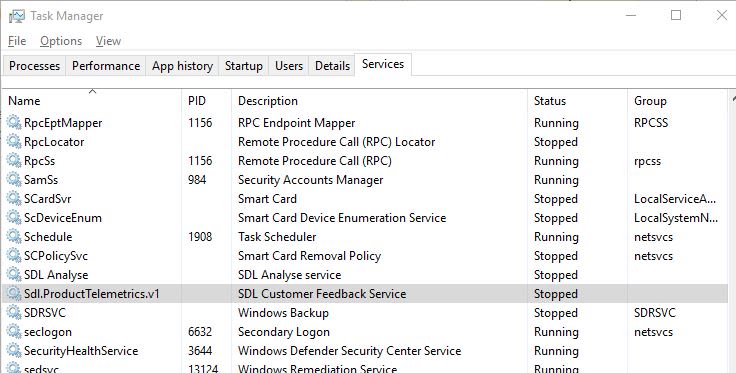Select the RpcEptMapper service name
736x373 pixels.
tap(63, 123)
